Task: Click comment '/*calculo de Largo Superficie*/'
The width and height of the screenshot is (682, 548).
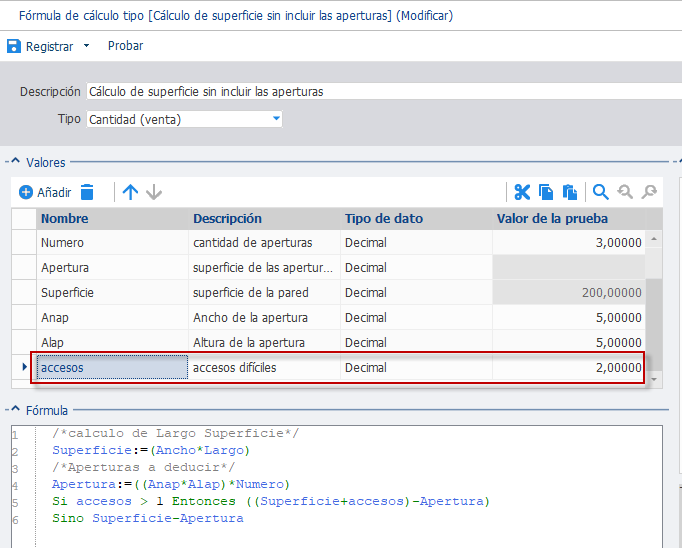Action: (176, 433)
